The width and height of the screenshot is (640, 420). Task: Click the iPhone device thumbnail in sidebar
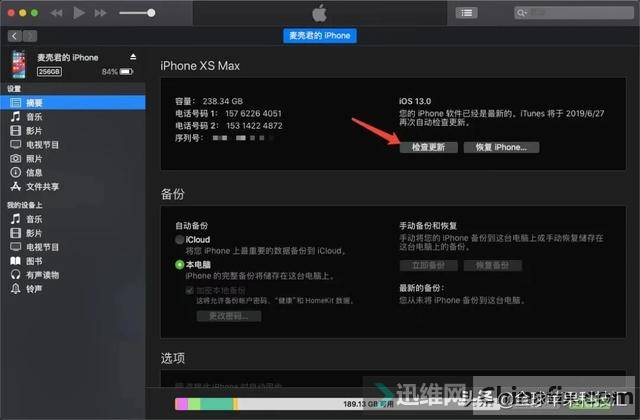(x=19, y=64)
